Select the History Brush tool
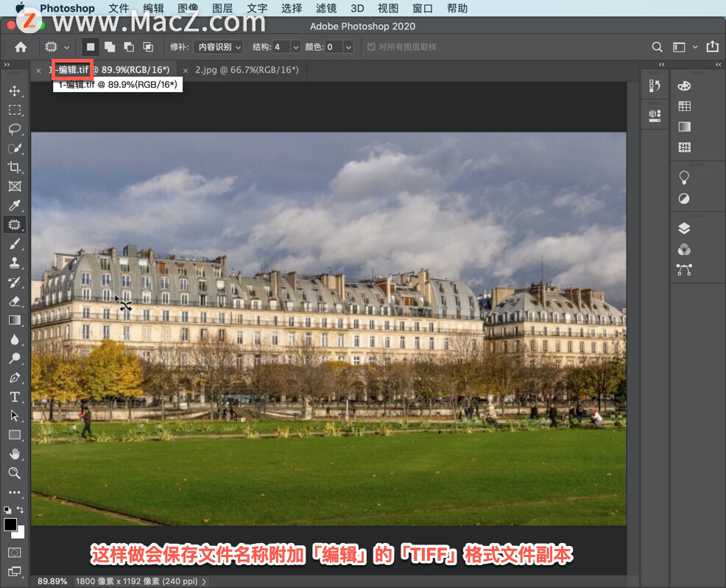 tap(14, 282)
